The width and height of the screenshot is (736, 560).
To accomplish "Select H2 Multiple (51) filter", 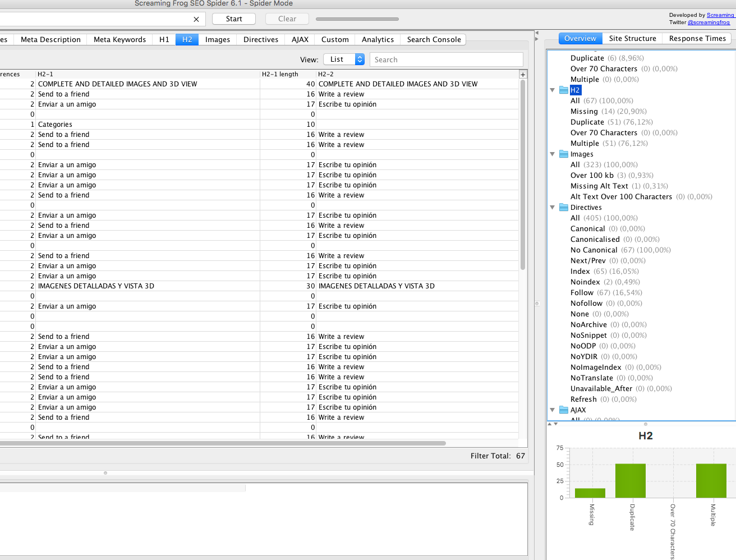I will [x=609, y=144].
